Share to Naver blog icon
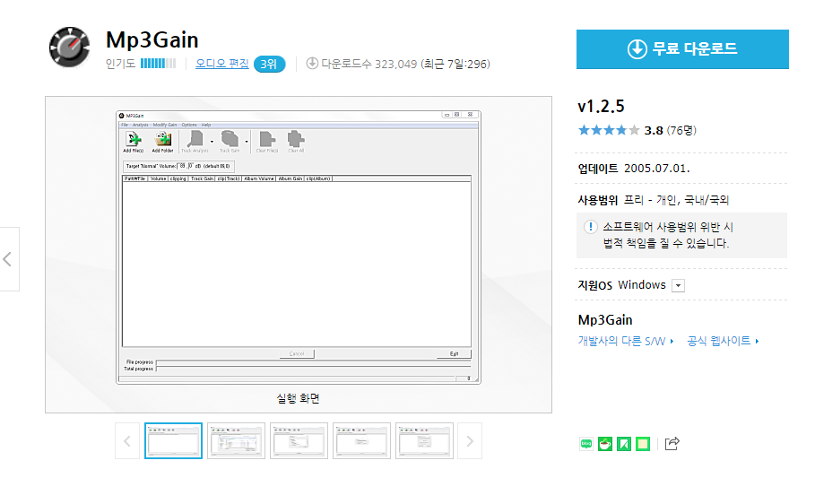Viewport: 815px width, 504px height. pos(586,444)
